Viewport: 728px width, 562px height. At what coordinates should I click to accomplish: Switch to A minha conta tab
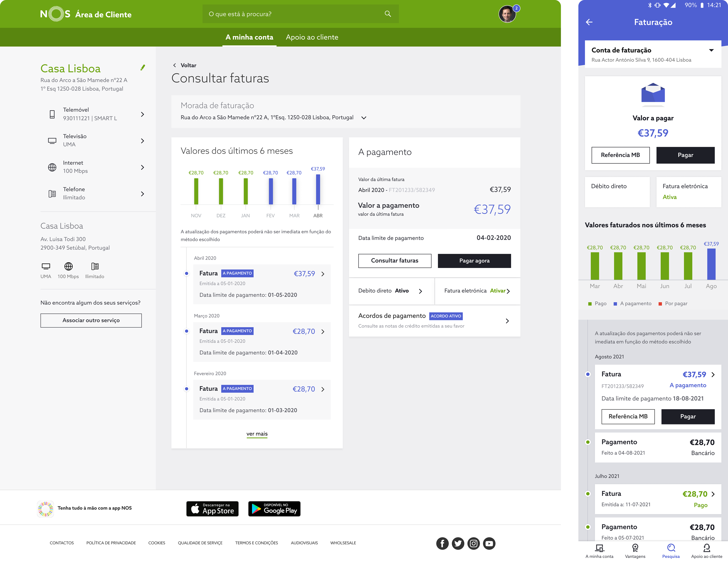click(x=249, y=37)
